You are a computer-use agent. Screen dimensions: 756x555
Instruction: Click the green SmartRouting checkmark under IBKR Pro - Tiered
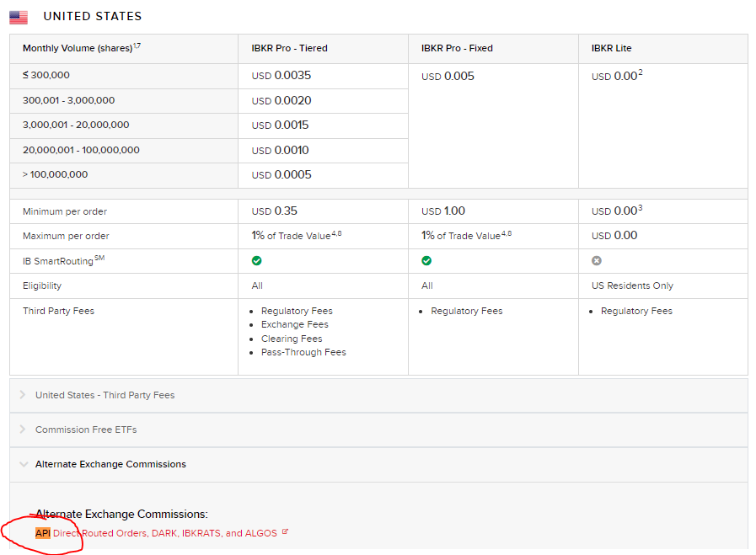click(256, 260)
